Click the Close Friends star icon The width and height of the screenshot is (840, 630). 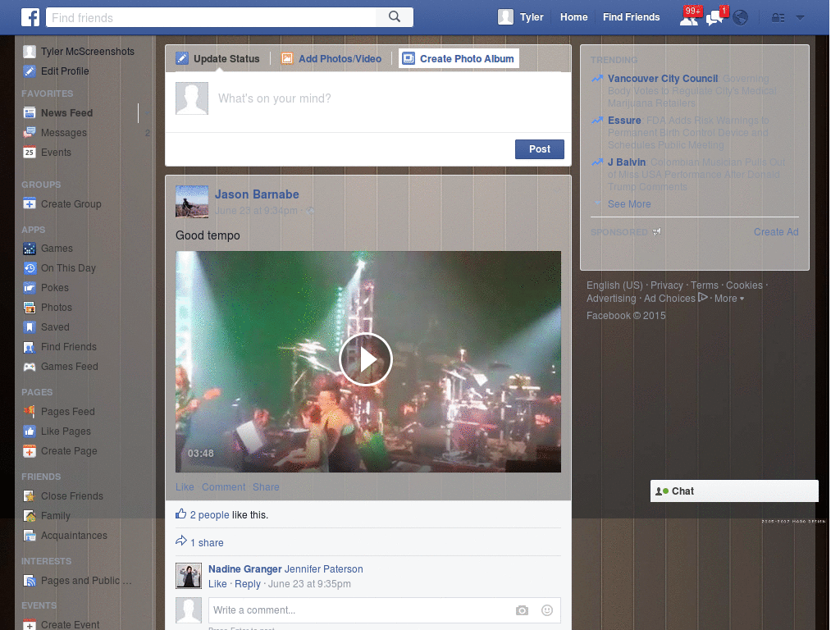[30, 496]
